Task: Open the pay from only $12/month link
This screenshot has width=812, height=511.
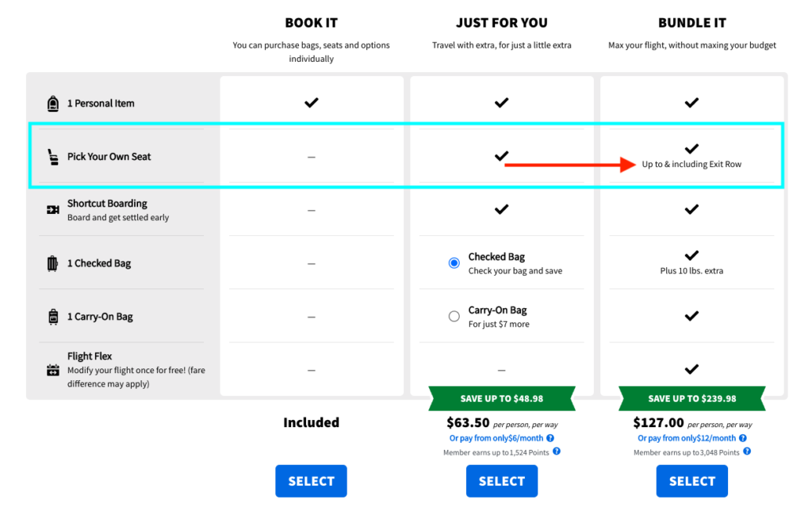Action: point(687,438)
